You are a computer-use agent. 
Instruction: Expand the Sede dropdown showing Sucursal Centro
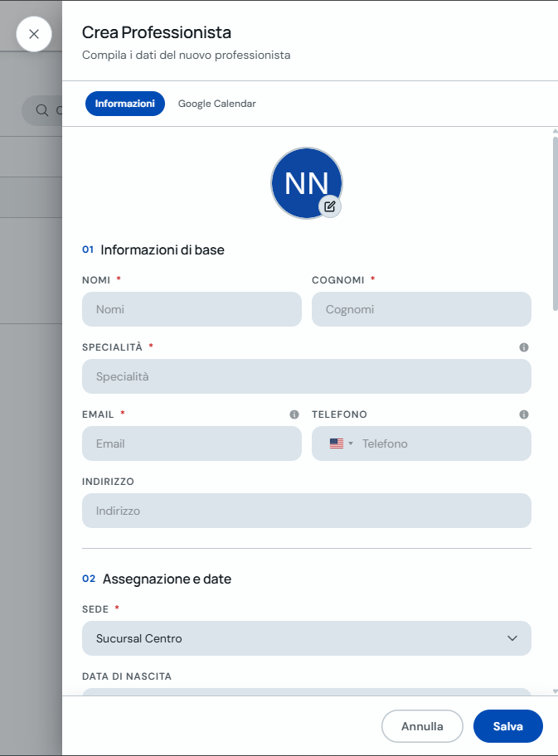(307, 638)
